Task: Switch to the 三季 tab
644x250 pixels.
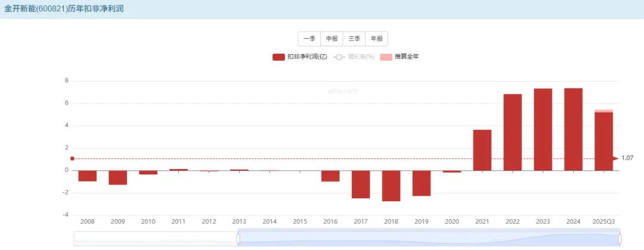Action: click(x=354, y=39)
